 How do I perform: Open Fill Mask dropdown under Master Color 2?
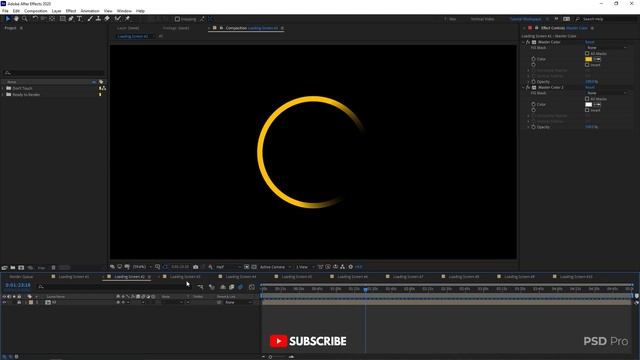click(x=606, y=93)
